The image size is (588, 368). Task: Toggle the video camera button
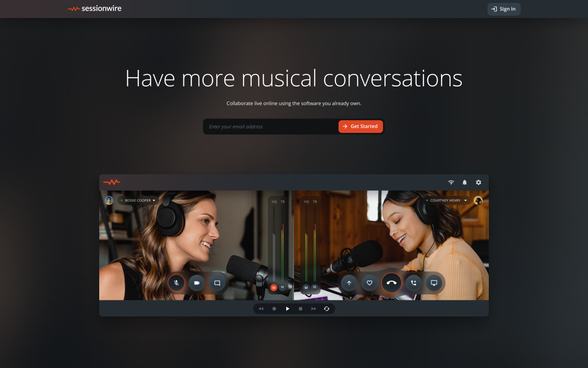point(197,283)
